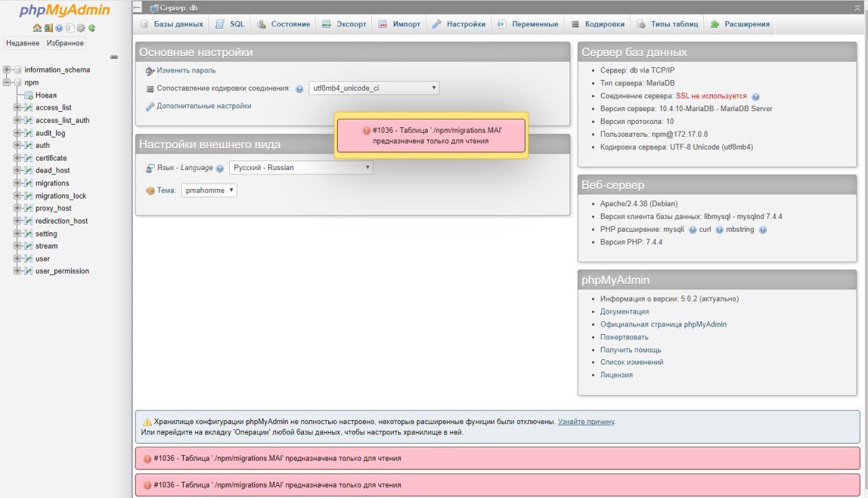Expand the certificate table node
The width and height of the screenshot is (868, 498).
pos(18,159)
